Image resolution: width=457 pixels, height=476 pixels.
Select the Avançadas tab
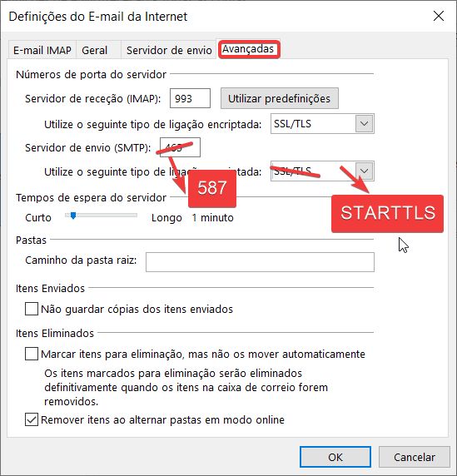248,49
